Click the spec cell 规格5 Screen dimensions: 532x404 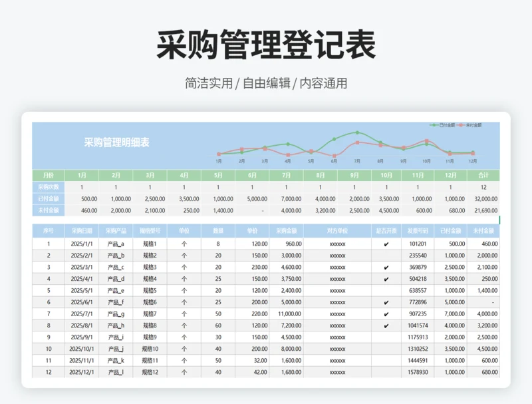pyautogui.click(x=150, y=291)
